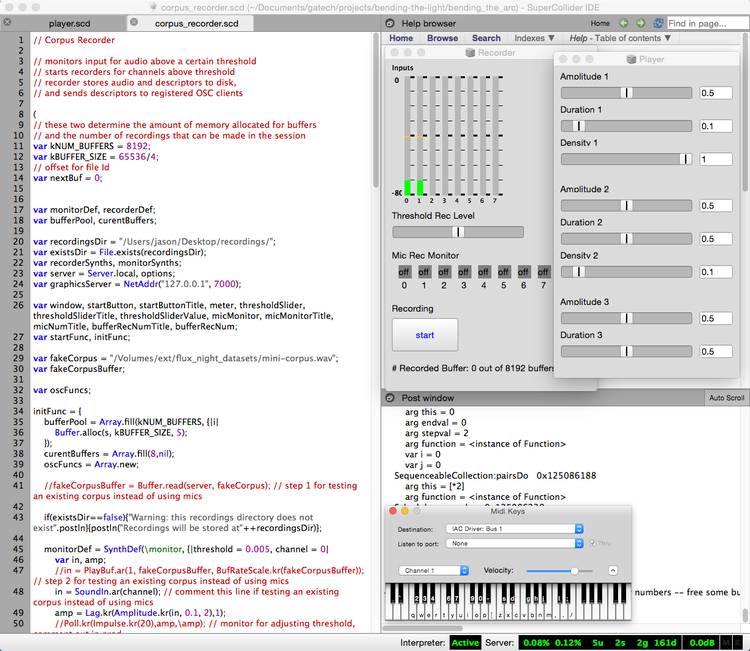The width and height of the screenshot is (750, 651).
Task: Open the Channel 1 dropdown
Action: pos(433,570)
